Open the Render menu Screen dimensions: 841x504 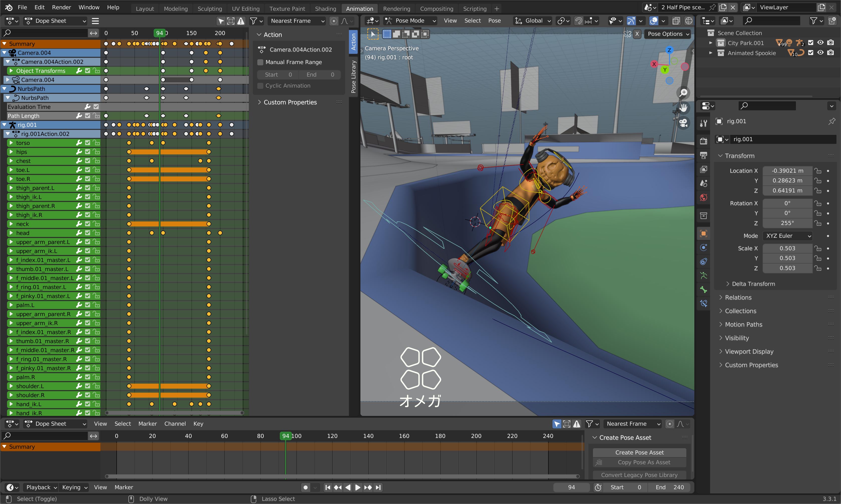[62, 7]
